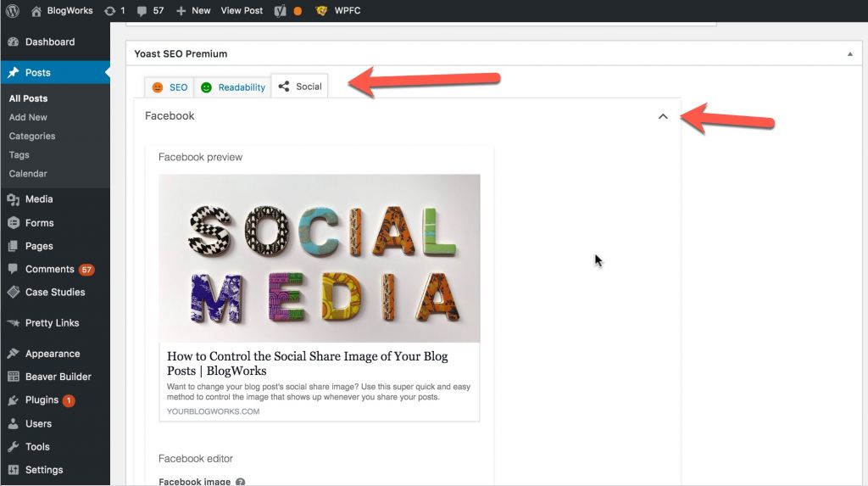Open the Media library sidebar item
Screen dimensions: 868x486
[x=39, y=199]
